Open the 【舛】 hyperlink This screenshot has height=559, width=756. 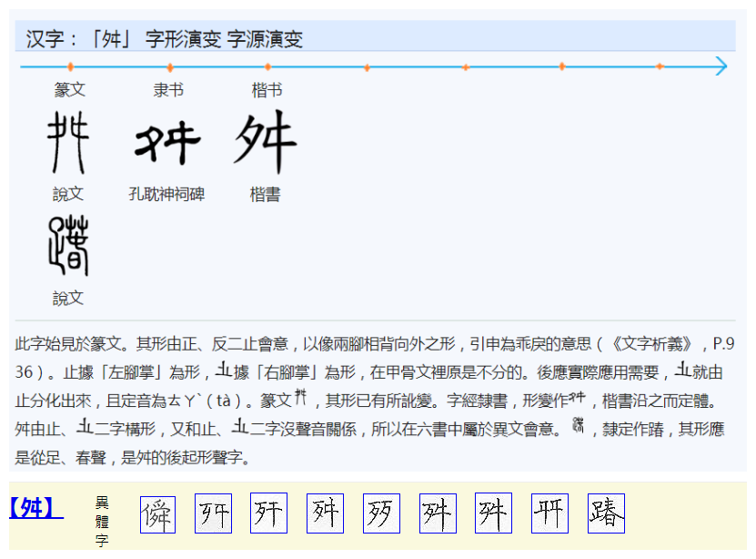pos(36,508)
